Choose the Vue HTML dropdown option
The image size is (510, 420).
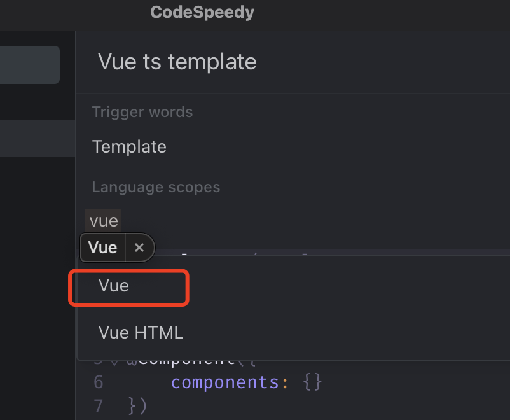[x=141, y=332]
